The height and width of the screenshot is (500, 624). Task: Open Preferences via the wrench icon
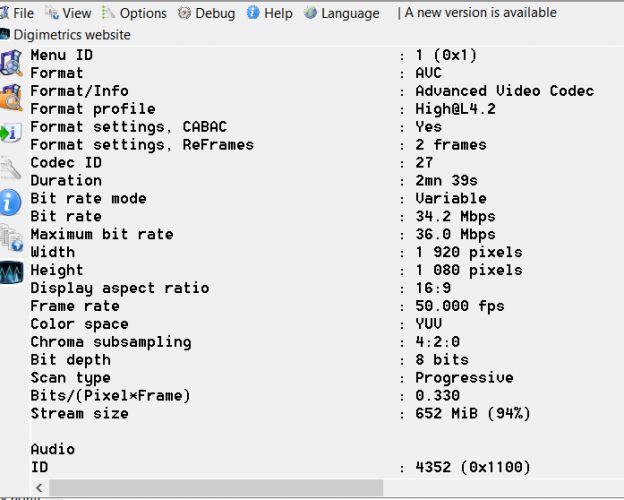(x=10, y=168)
